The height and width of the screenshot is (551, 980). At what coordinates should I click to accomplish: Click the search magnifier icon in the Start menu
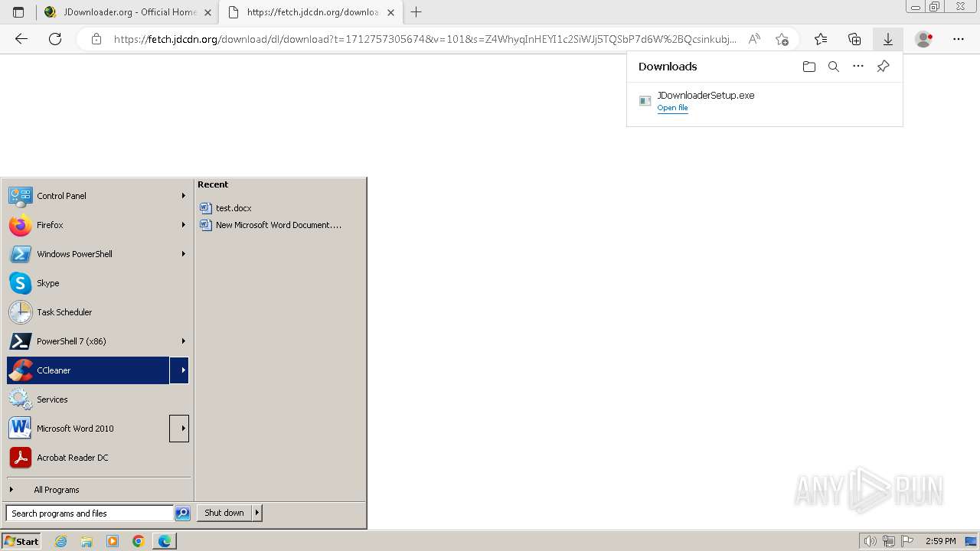(182, 514)
